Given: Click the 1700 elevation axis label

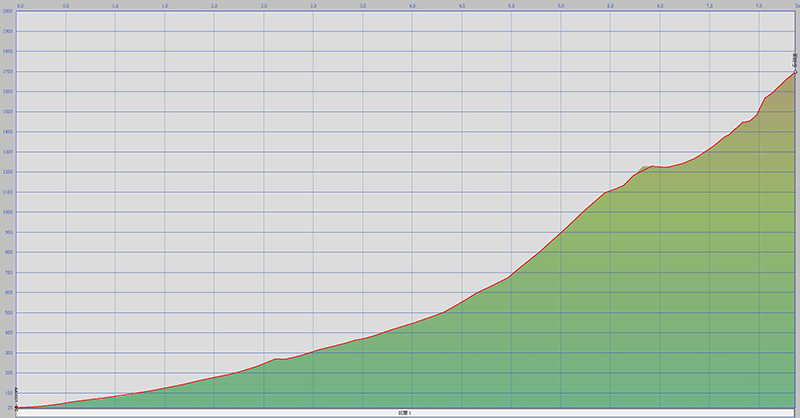Looking at the screenshot, I should click(x=8, y=71).
